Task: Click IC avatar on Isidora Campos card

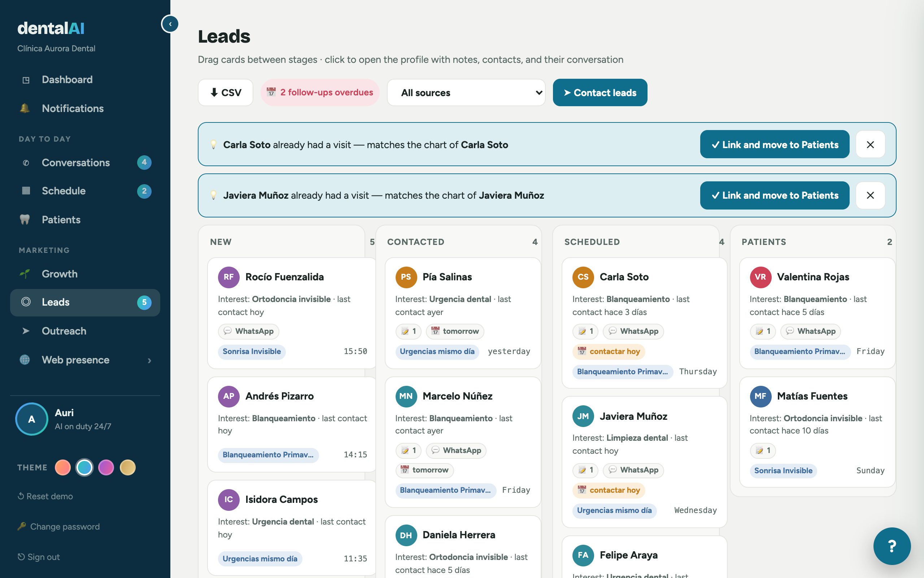Action: [229, 500]
